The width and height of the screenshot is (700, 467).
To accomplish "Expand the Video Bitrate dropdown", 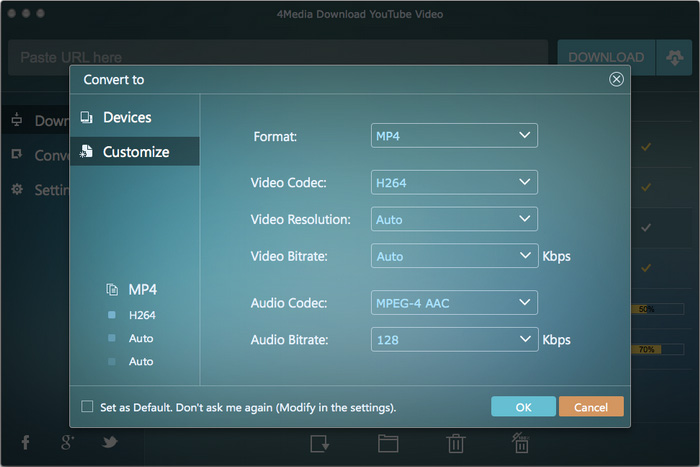I will tap(454, 256).
